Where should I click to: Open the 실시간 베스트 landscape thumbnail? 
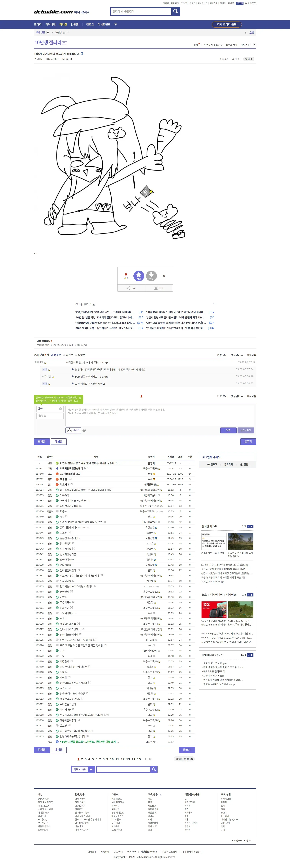240,542
